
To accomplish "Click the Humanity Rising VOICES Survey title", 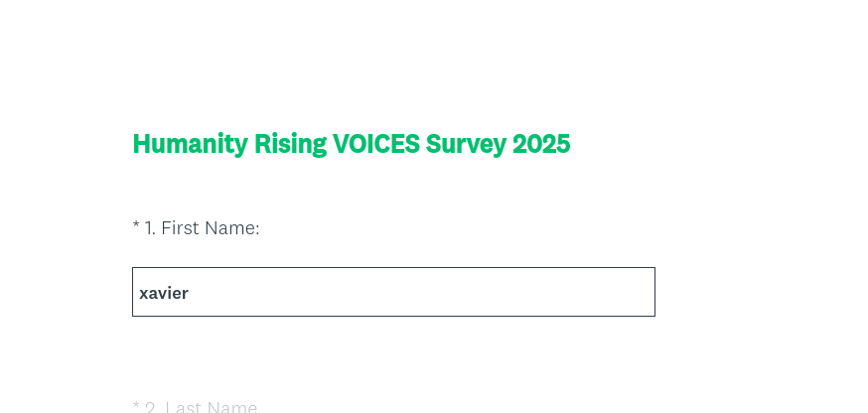I will 352,144.
